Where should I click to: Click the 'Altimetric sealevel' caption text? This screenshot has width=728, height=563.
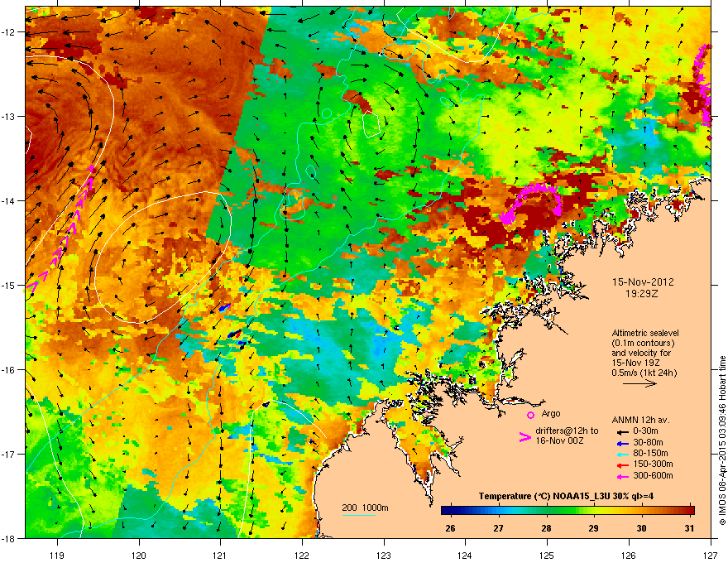pyautogui.click(x=645, y=333)
